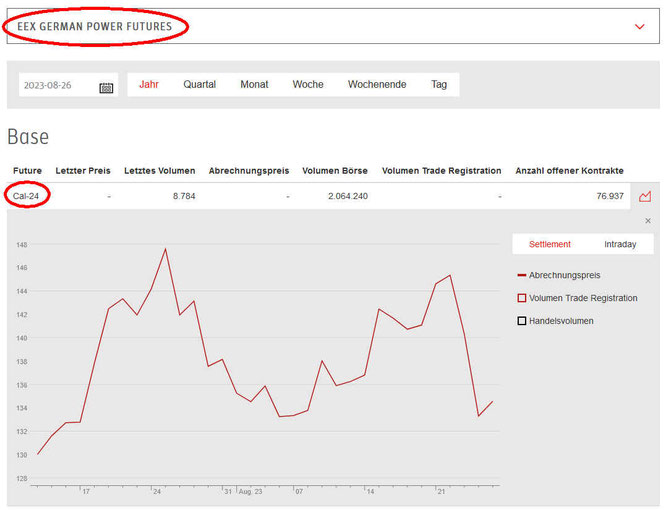Switch chart to Intraday view

[x=620, y=244]
